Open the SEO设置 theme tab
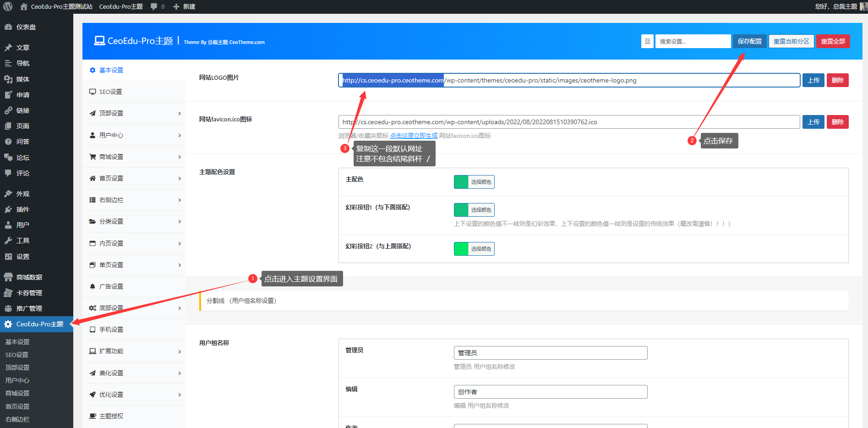This screenshot has width=868, height=428. pyautogui.click(x=134, y=92)
